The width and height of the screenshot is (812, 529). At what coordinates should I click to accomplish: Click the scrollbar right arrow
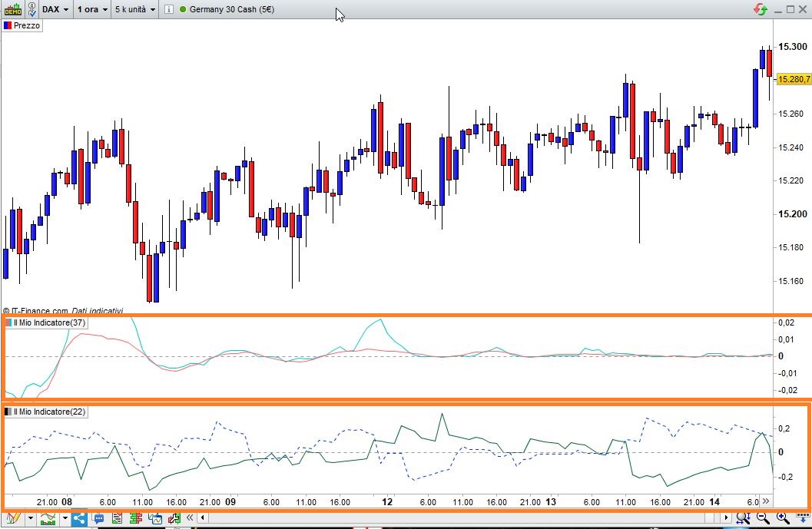727,517
